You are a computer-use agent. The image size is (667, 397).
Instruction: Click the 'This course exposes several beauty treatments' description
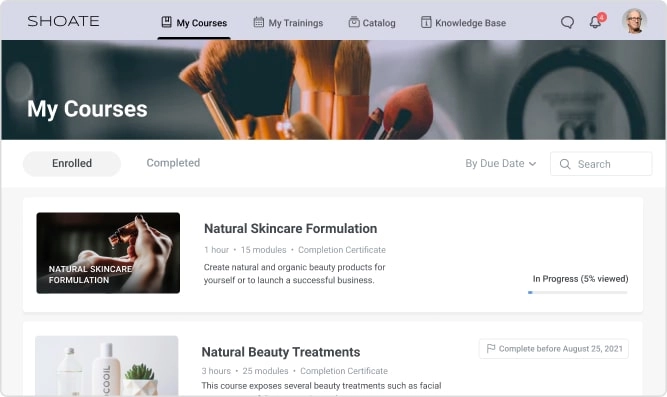[x=321, y=386]
